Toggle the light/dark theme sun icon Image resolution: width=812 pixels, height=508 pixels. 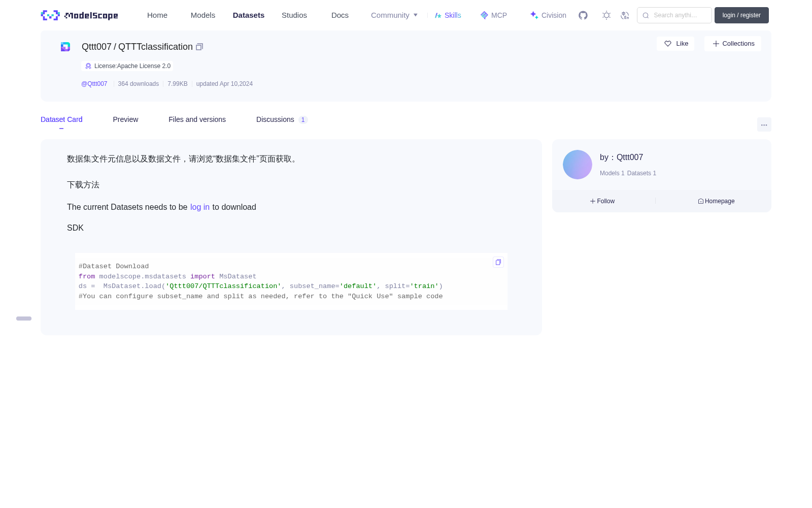coord(606,15)
